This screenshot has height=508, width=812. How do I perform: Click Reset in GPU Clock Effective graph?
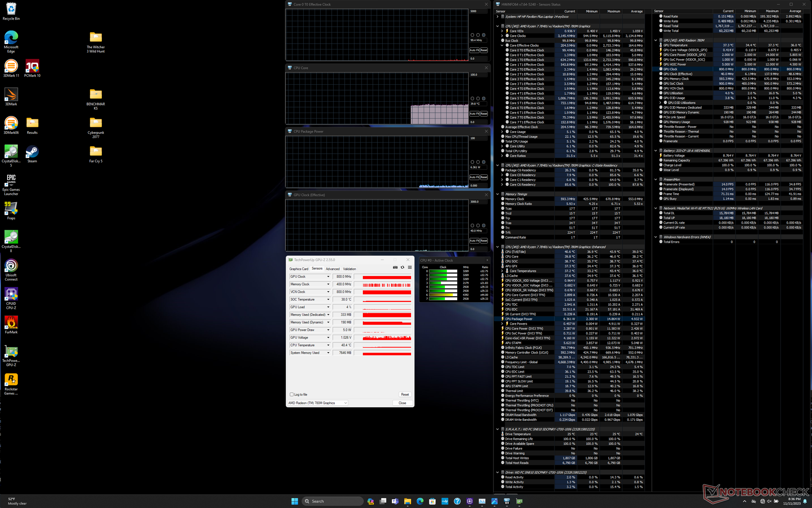tap(484, 241)
